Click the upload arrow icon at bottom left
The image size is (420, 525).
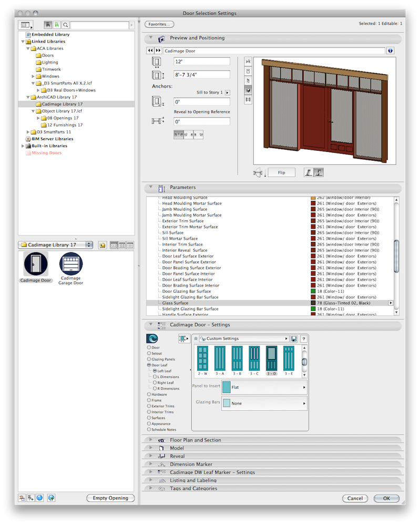[51, 498]
